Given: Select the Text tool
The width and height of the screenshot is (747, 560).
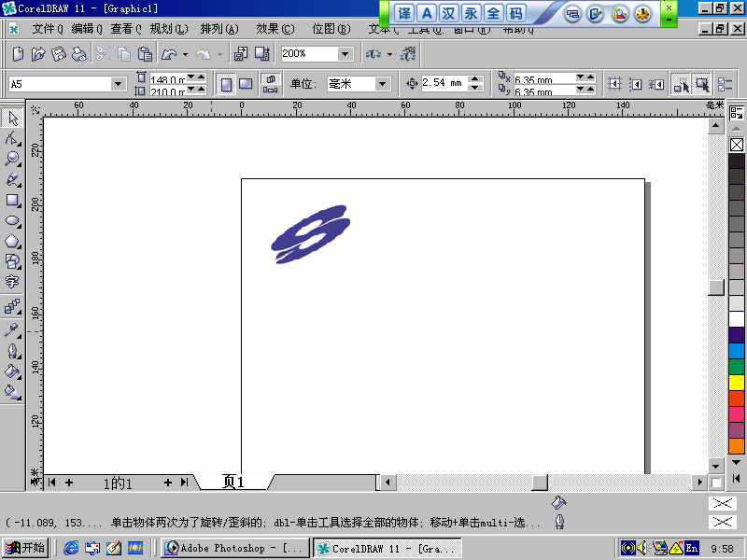Looking at the screenshot, I should (x=12, y=282).
